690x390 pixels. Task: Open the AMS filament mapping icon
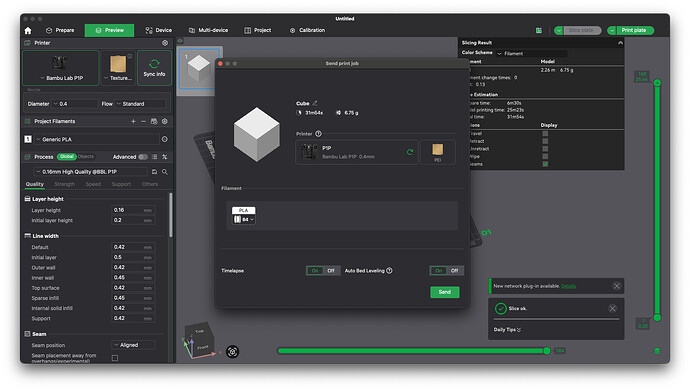click(154, 121)
